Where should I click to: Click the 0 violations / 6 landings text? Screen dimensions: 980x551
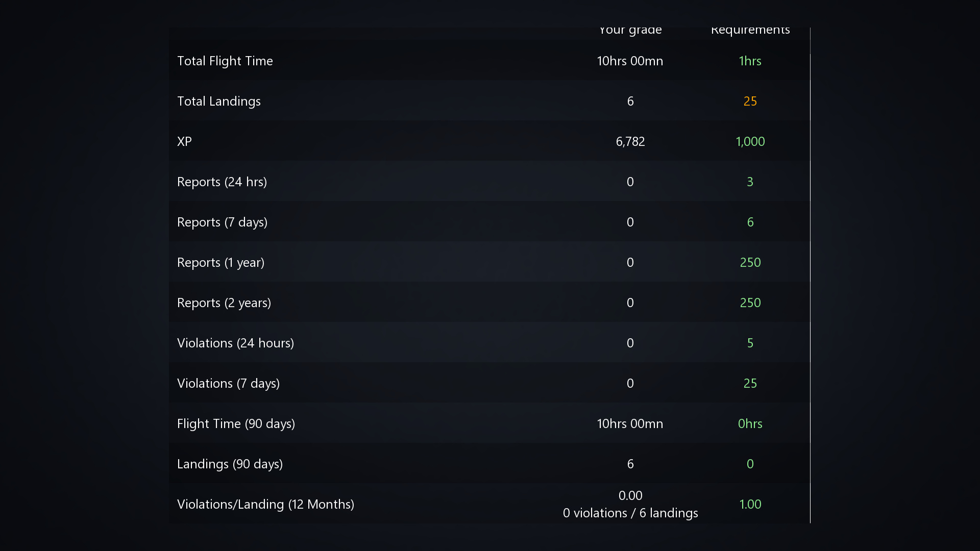click(x=630, y=513)
